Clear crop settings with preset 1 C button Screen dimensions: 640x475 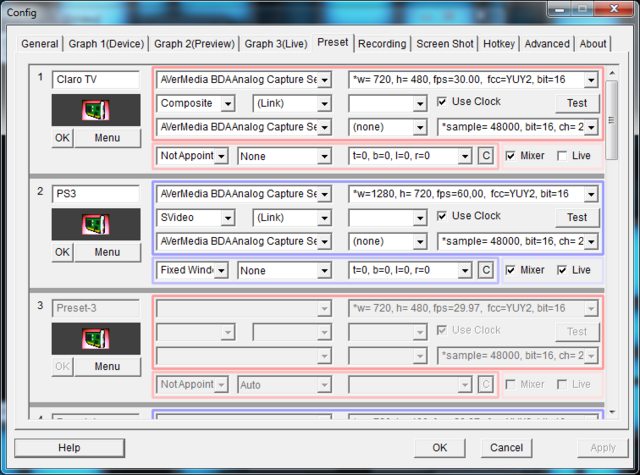pos(486,155)
